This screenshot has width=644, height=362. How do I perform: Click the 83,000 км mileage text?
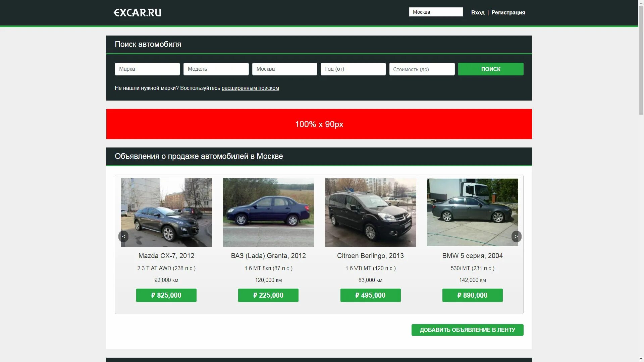click(x=370, y=280)
